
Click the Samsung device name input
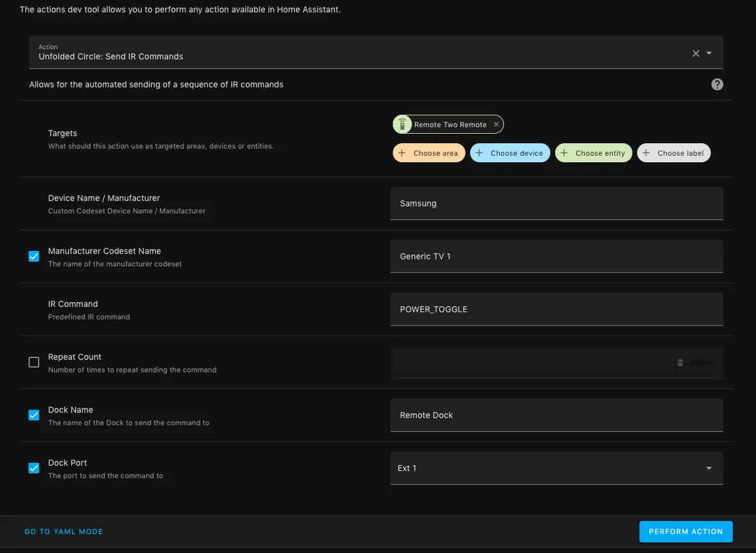pos(557,203)
